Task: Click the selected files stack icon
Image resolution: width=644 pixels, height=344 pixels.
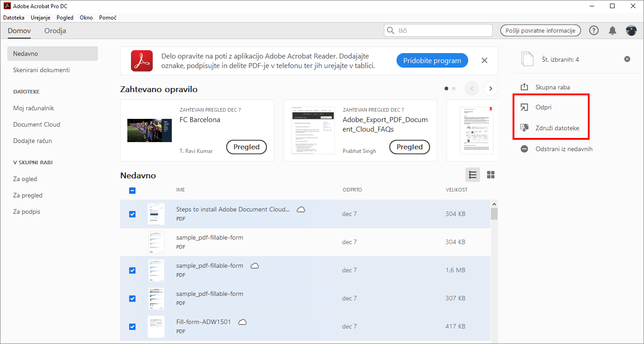Action: tap(528, 59)
